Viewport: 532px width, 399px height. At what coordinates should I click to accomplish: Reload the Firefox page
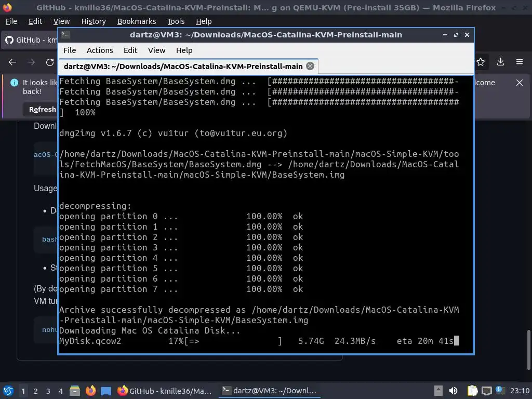tap(50, 62)
